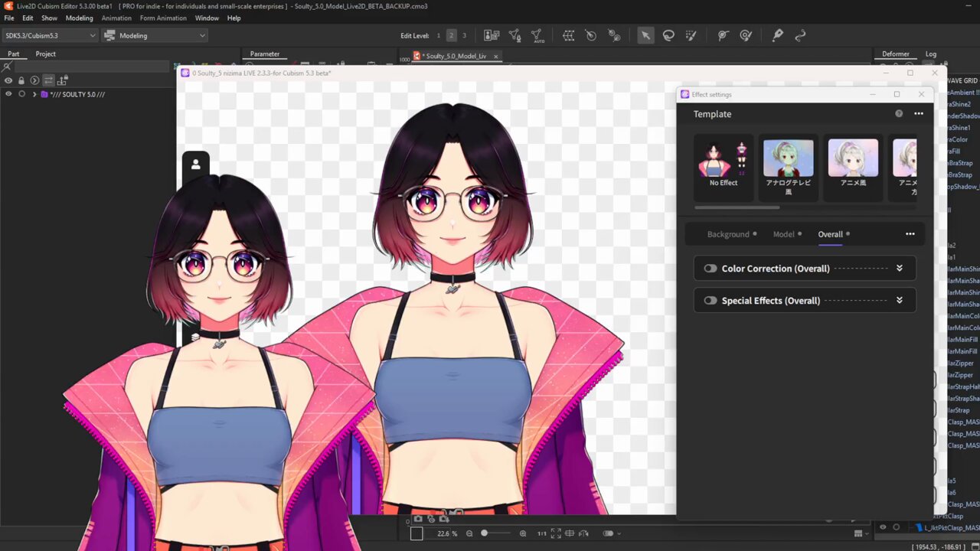Click zoom in magnifier in canvas bar
The height and width of the screenshot is (551, 980).
tap(523, 533)
